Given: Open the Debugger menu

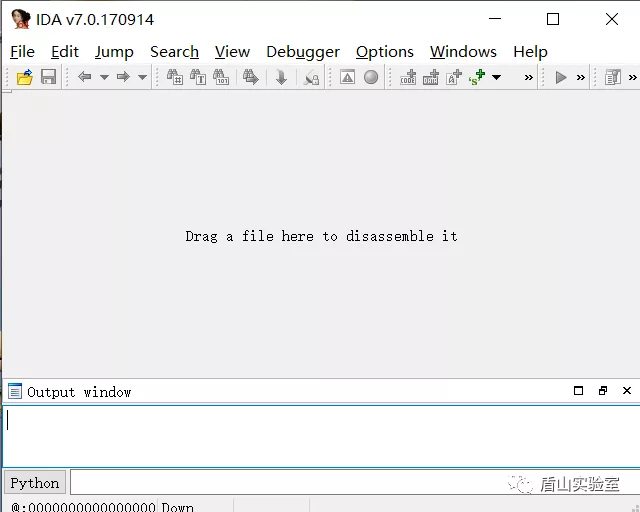Looking at the screenshot, I should (x=303, y=52).
